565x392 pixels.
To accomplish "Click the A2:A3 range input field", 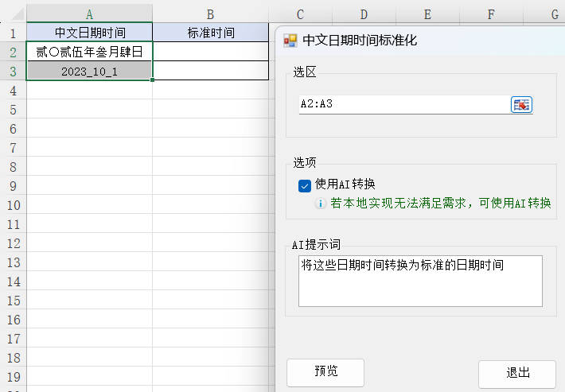I will (x=403, y=104).
